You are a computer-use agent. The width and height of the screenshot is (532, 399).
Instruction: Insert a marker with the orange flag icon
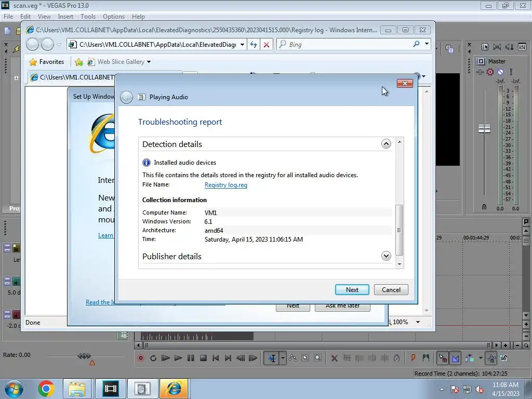[x=413, y=357]
